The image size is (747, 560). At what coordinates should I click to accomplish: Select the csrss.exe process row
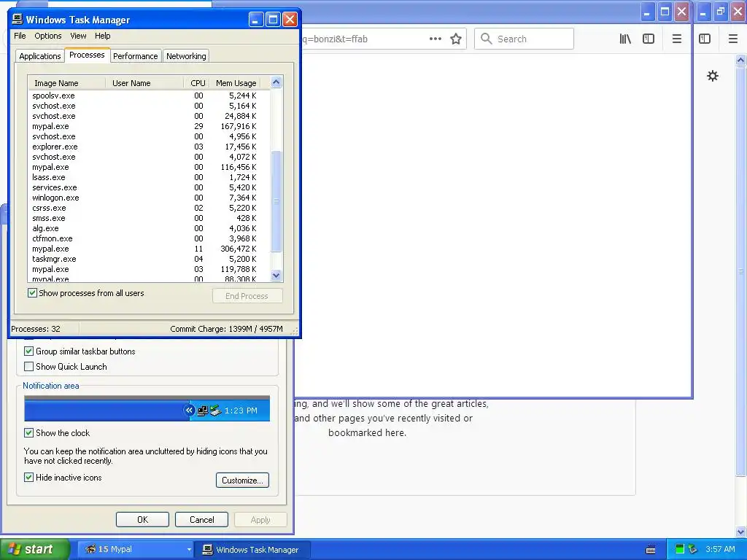tap(149, 208)
